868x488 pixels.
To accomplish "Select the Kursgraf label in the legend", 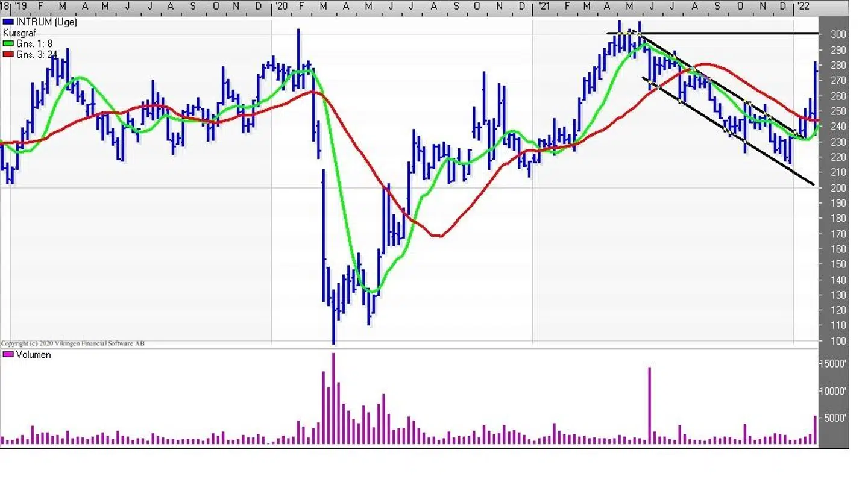I will coord(19,33).
